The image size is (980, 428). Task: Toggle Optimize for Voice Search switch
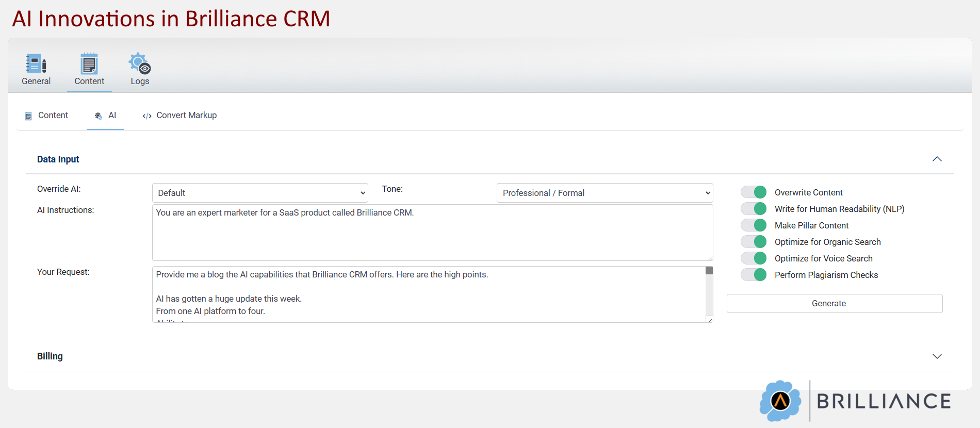pos(754,258)
